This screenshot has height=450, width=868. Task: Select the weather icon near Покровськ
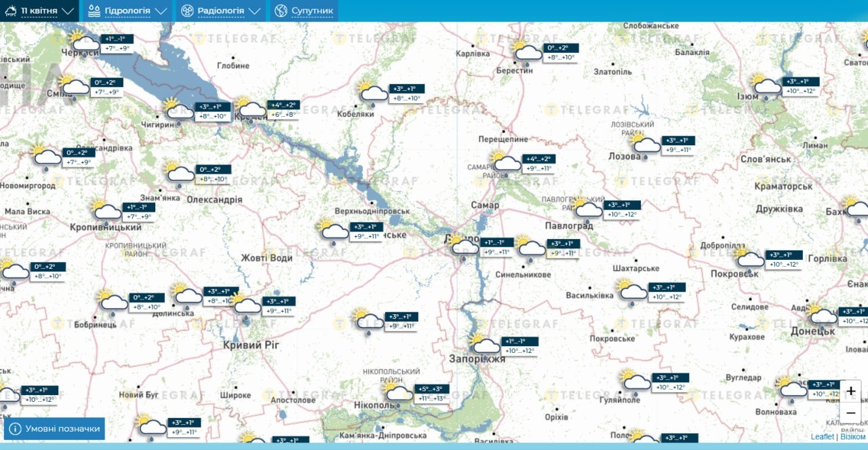coord(749,259)
